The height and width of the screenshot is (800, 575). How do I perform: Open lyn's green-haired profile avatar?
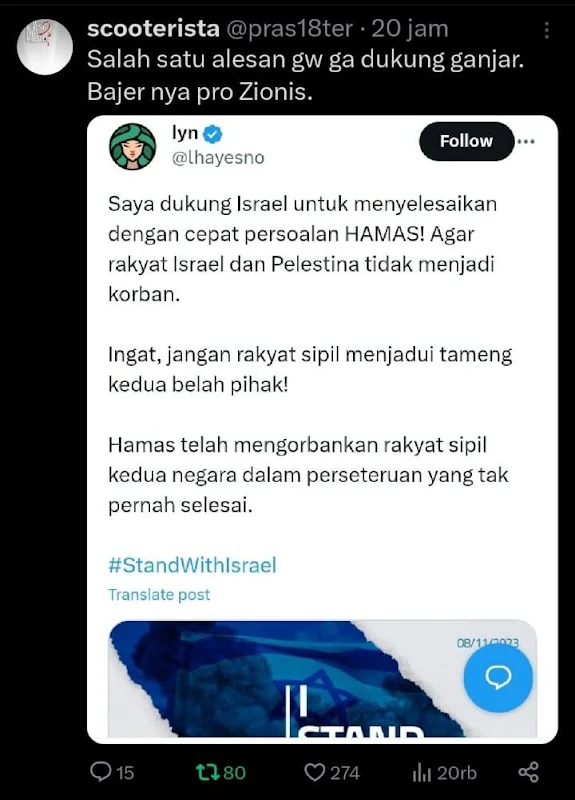(x=133, y=146)
